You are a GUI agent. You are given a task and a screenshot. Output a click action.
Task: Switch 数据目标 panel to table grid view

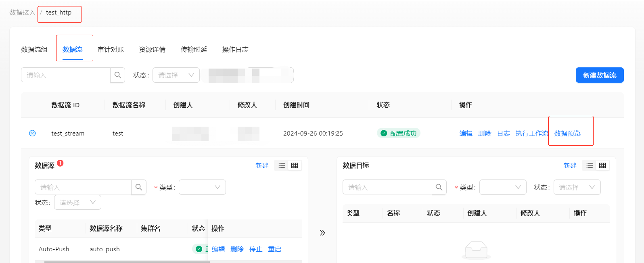point(602,165)
